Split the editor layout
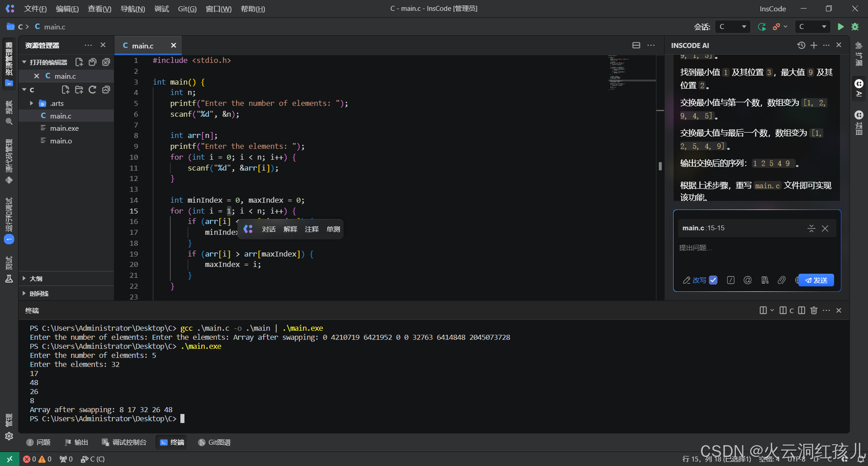 pos(636,45)
